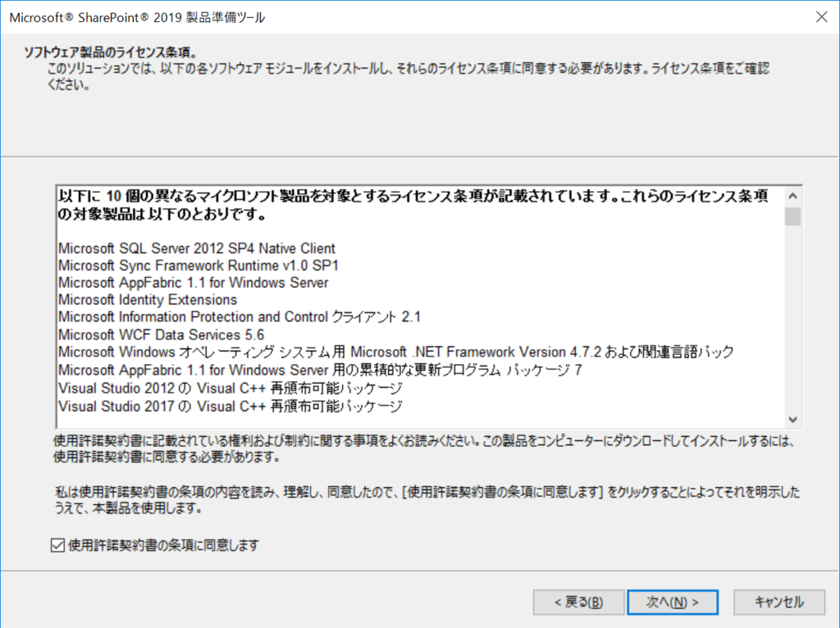Select Microsoft Sync Framework Runtime v1.0 SP1 line
Viewport: 840px width, 628px height.
pos(199,266)
